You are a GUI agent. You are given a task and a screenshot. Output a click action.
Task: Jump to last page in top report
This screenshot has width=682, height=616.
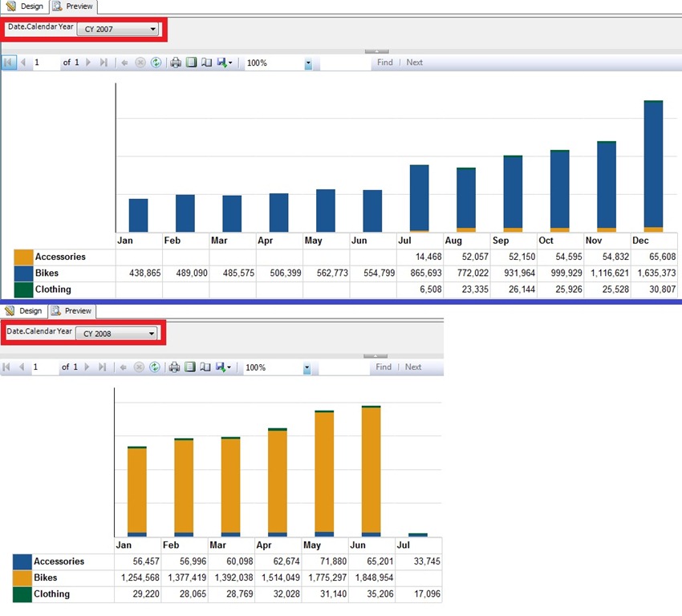tap(104, 63)
